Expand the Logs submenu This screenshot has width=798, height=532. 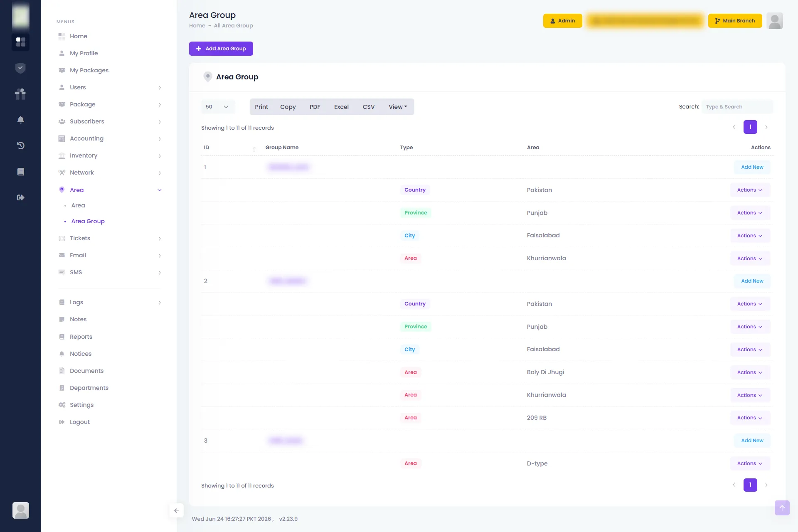160,302
